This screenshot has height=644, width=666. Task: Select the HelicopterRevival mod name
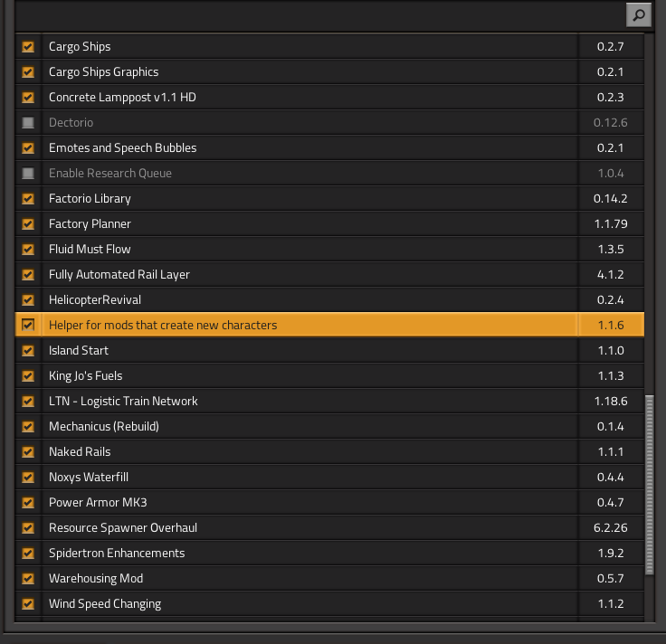pyautogui.click(x=95, y=299)
